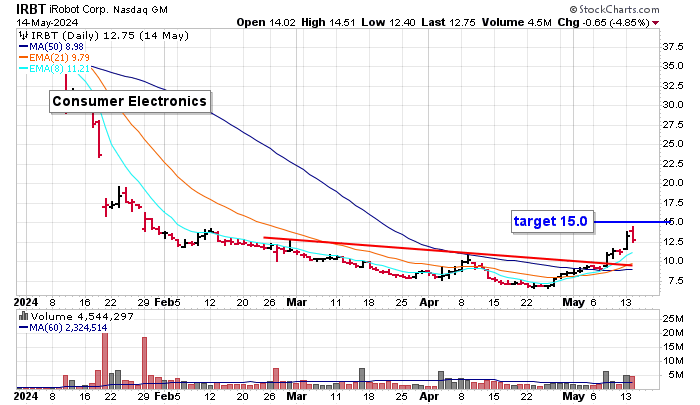Click the MA(50) 8.98 legend entry
The height and width of the screenshot is (405, 700).
tap(51, 46)
